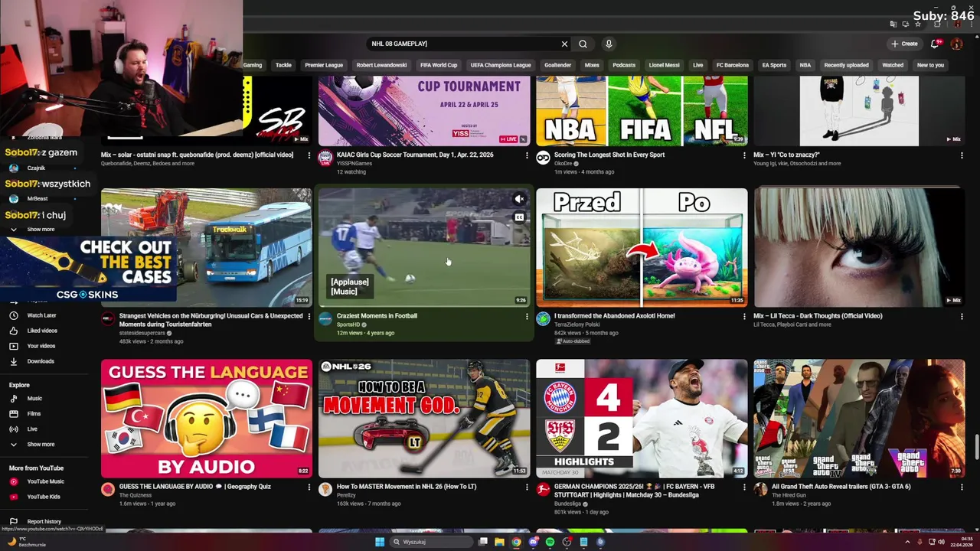Open the account avatar menu

tap(956, 44)
